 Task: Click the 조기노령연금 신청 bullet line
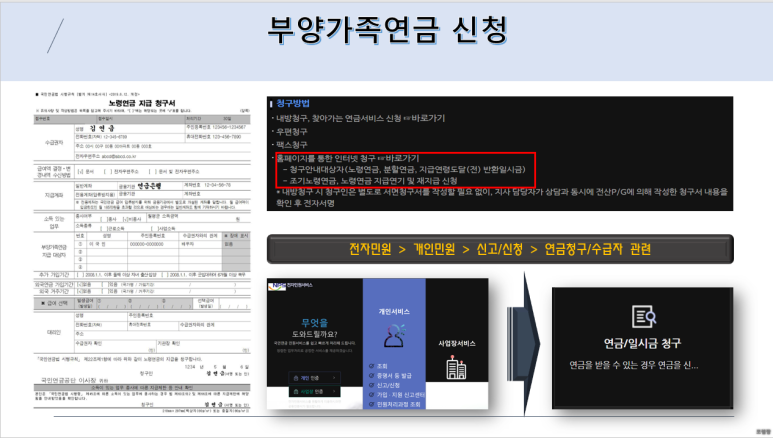tap(373, 181)
